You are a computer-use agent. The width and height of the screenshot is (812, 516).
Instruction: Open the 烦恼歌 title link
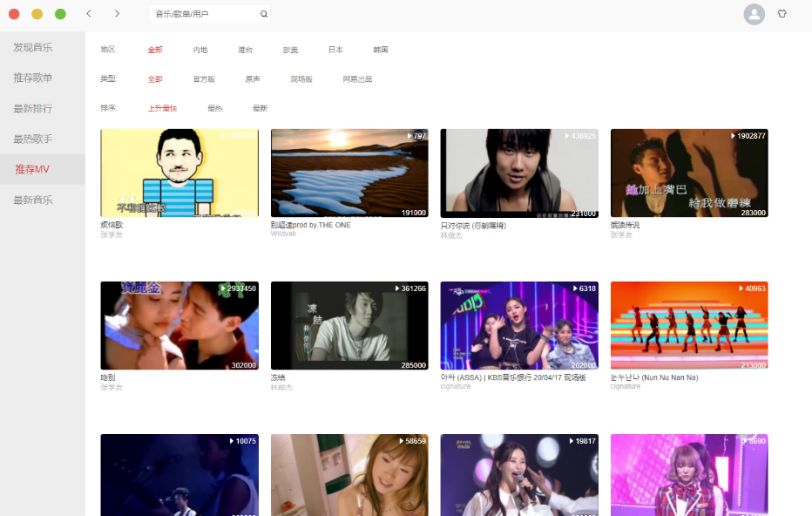click(112, 225)
